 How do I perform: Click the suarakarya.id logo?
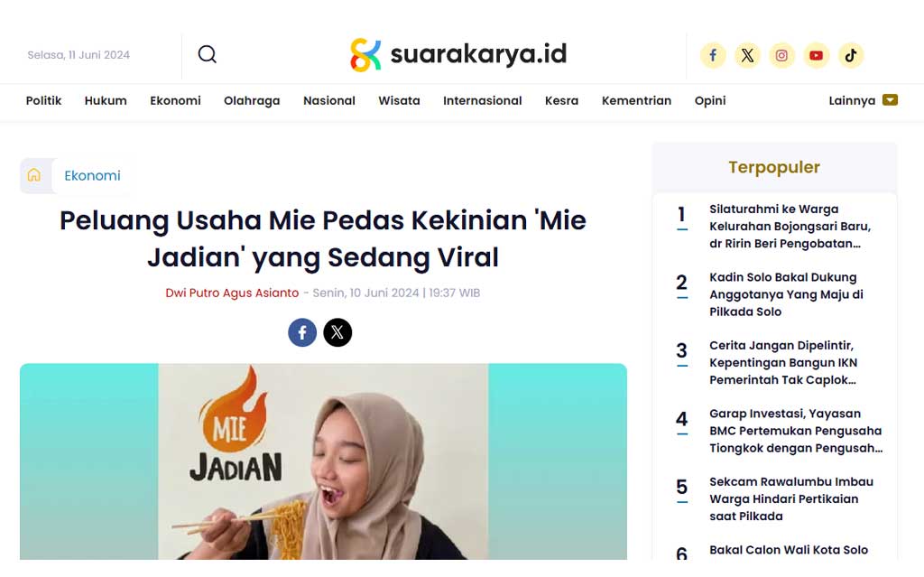click(457, 55)
